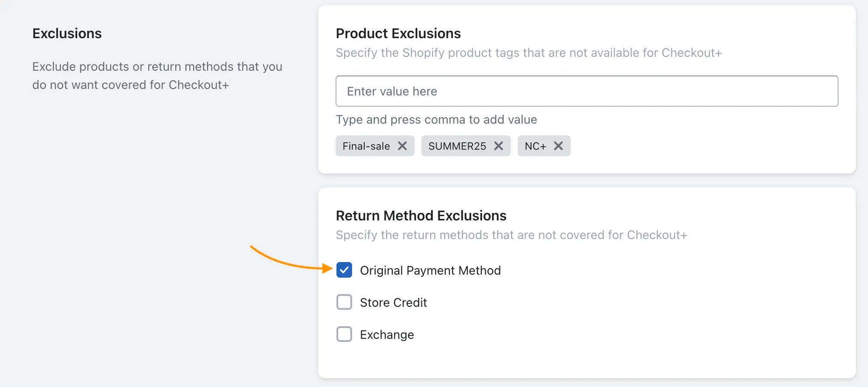Remove the NC+ tag via its X icon
The height and width of the screenshot is (387, 868).
558,146
